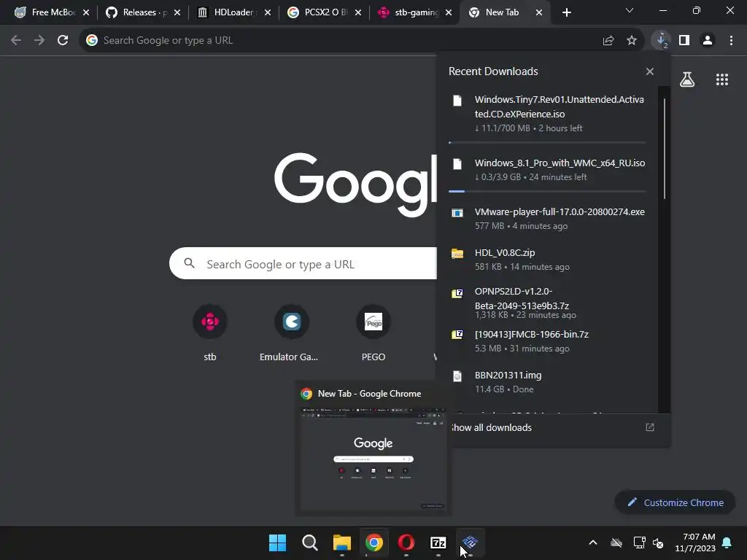Image resolution: width=747 pixels, height=560 pixels.
Task: Click the Windows.Tiny7 iso download progress bar
Action: coord(547,142)
